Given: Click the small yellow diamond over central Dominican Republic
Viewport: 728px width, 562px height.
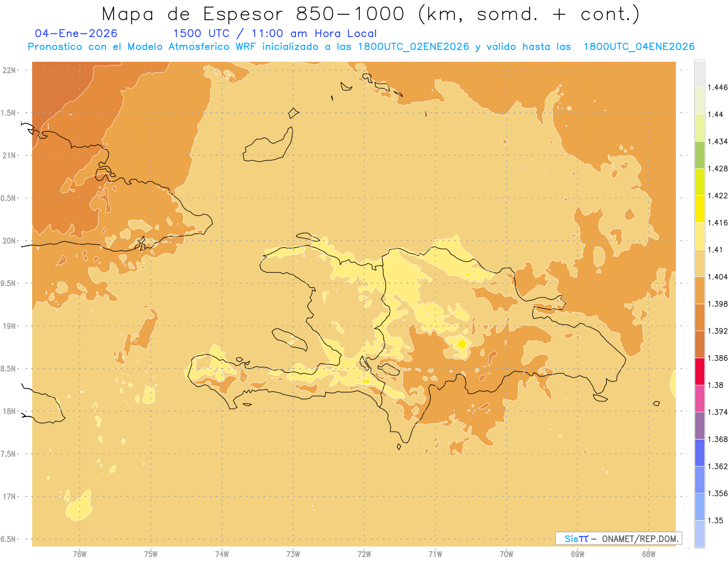Looking at the screenshot, I should pyautogui.click(x=462, y=344).
